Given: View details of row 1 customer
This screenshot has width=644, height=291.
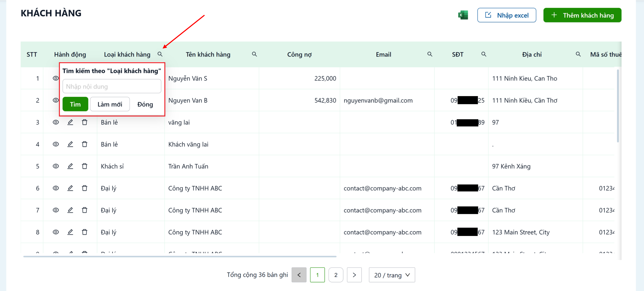Looking at the screenshot, I should [x=55, y=78].
